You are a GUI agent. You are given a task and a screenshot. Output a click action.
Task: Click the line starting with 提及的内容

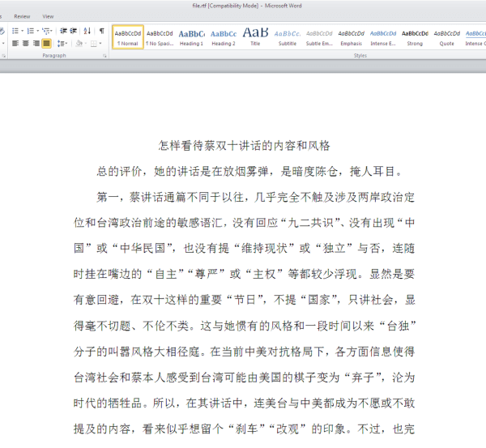coord(245,429)
